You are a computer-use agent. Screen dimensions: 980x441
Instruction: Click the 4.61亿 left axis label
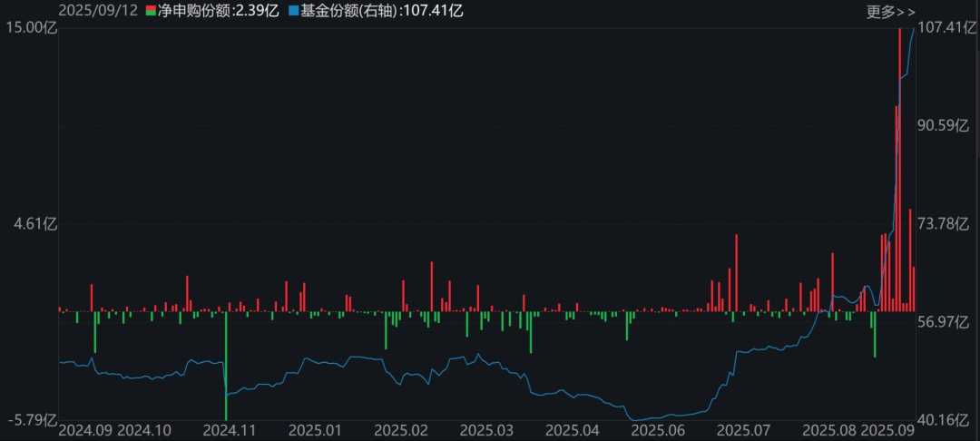35,224
